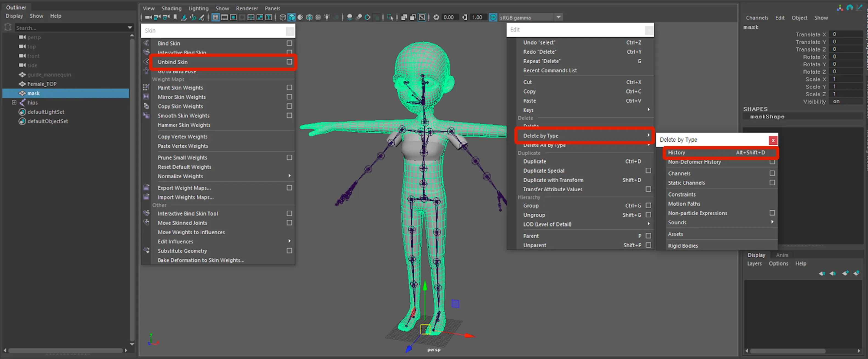868x359 pixels.
Task: Choose Copy Vertex Weights
Action: 183,137
